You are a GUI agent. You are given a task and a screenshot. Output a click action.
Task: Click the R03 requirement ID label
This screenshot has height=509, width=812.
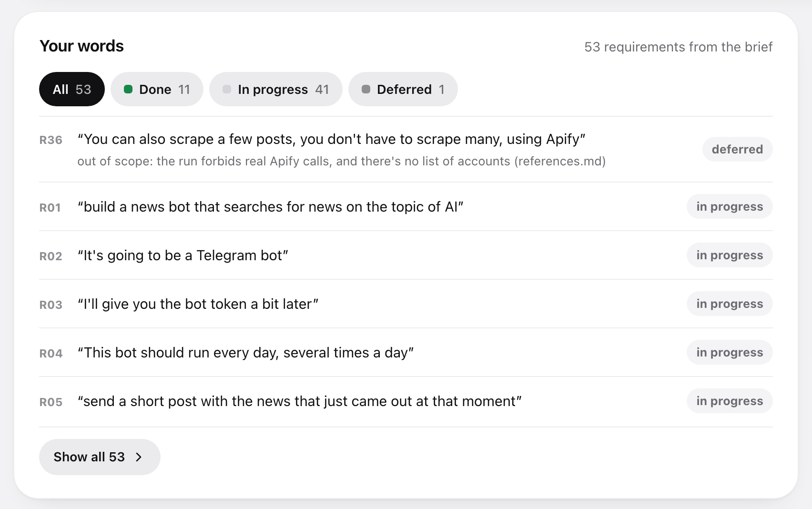51,305
